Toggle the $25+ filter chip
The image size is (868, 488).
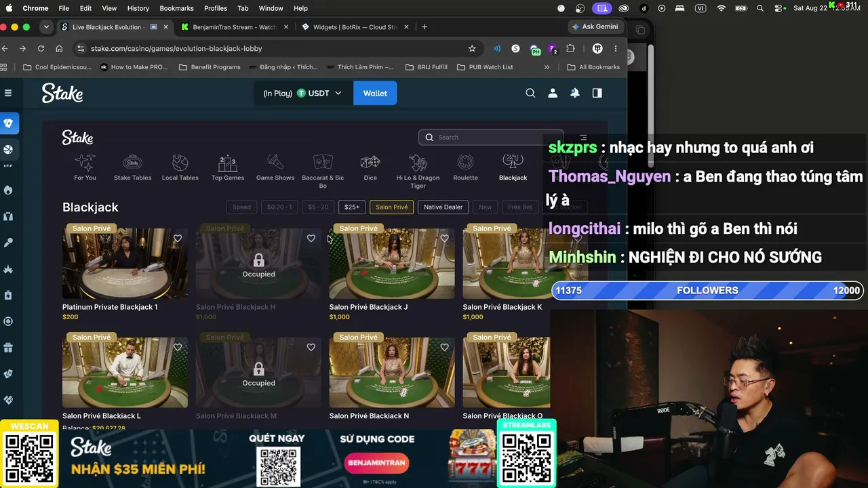pyautogui.click(x=352, y=207)
